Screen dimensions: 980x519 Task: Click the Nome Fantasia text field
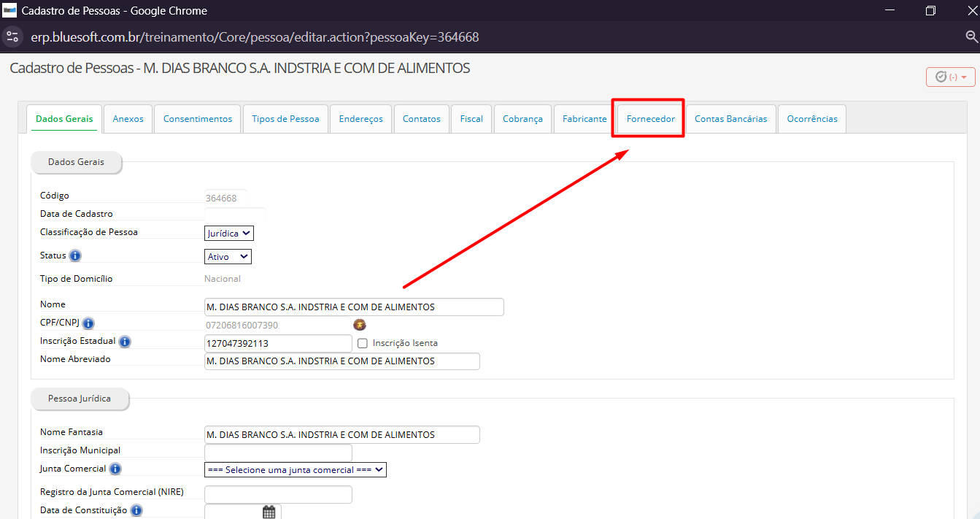[342, 435]
